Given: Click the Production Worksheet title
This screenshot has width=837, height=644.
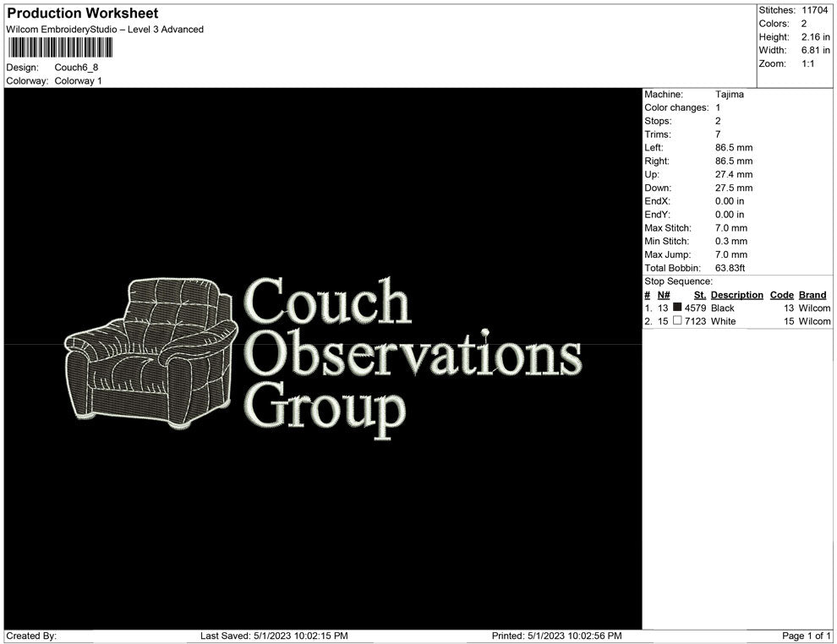Looking at the screenshot, I should point(83,14).
